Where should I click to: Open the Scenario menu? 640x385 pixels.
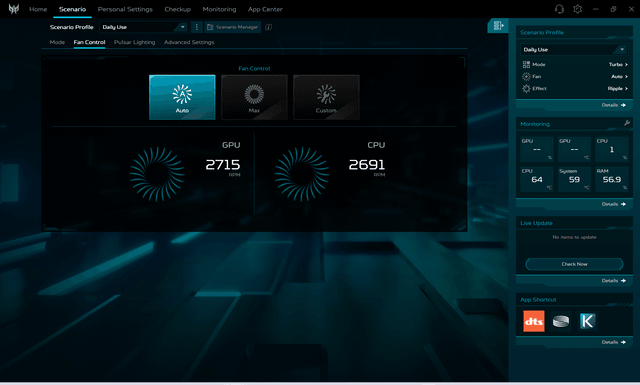click(72, 9)
